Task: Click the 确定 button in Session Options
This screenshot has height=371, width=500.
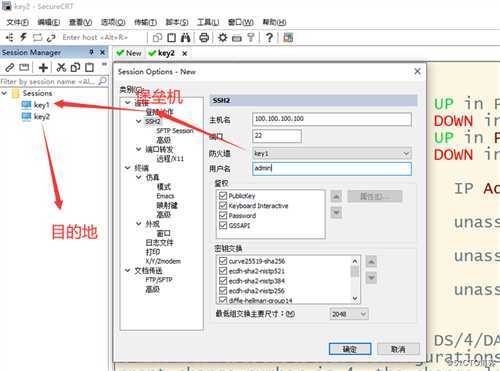Action: (x=350, y=349)
